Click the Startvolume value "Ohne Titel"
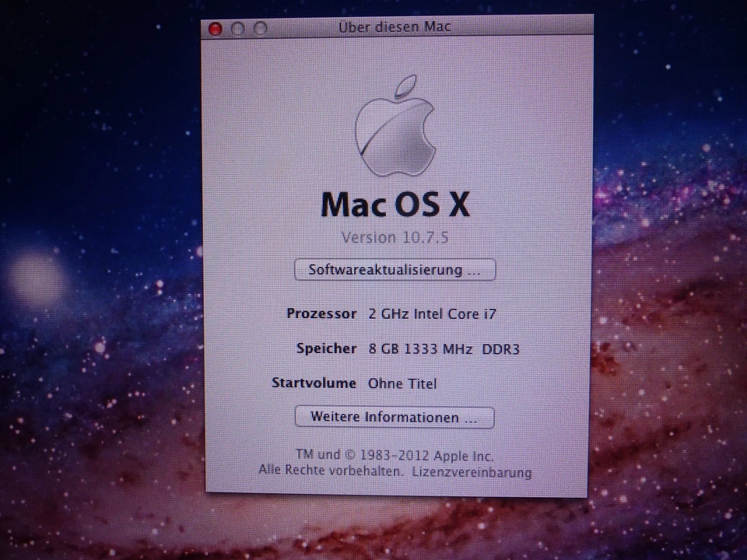This screenshot has height=560, width=747. pos(402,383)
